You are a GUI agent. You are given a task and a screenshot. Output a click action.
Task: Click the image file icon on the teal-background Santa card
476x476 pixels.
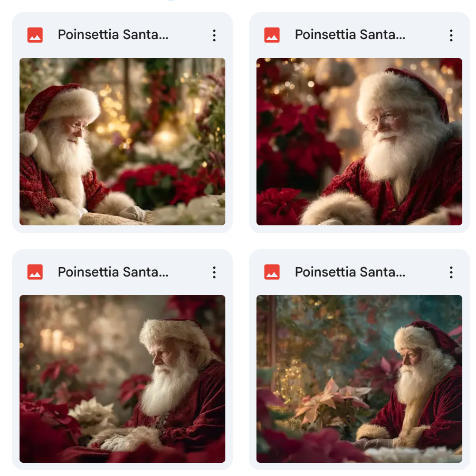point(272,272)
